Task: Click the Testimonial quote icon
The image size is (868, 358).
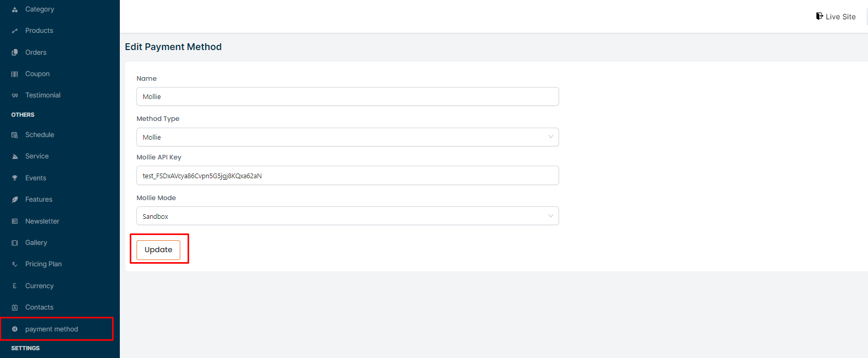Action: 15,95
